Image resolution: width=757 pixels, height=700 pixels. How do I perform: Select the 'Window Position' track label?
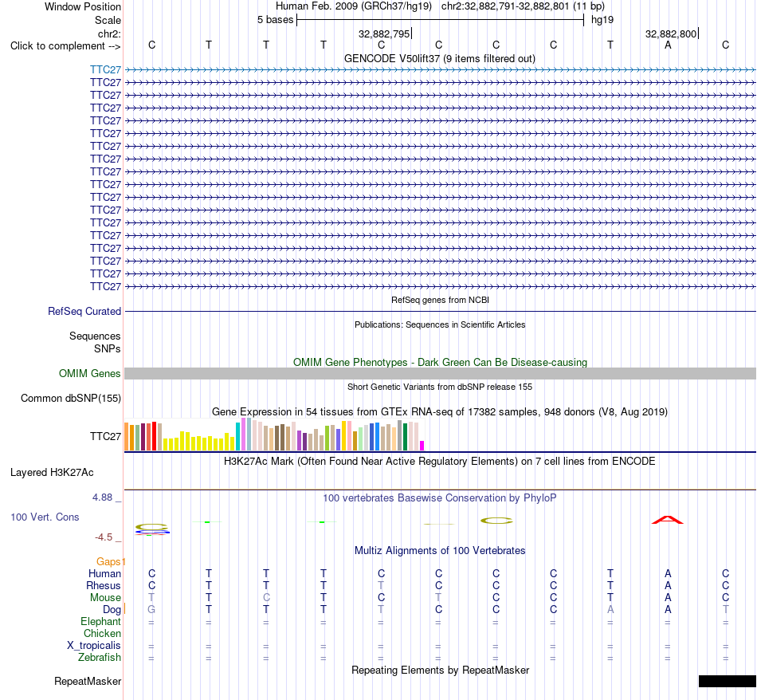83,6
